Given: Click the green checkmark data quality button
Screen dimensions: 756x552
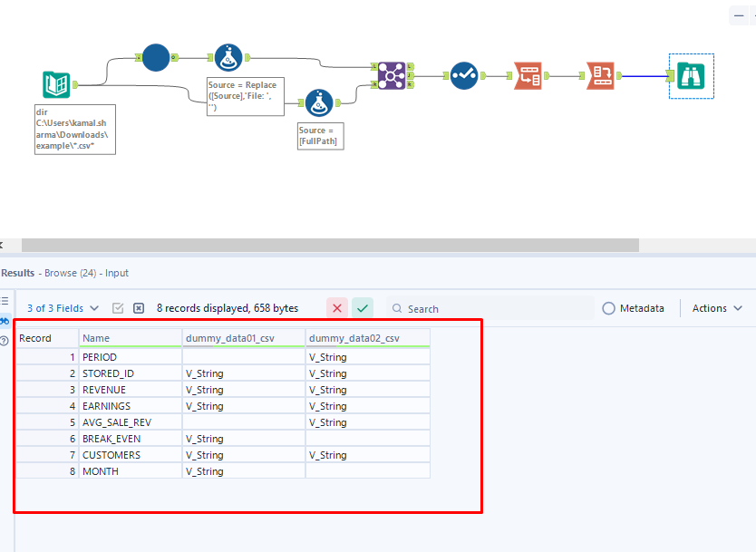Looking at the screenshot, I should tap(362, 308).
